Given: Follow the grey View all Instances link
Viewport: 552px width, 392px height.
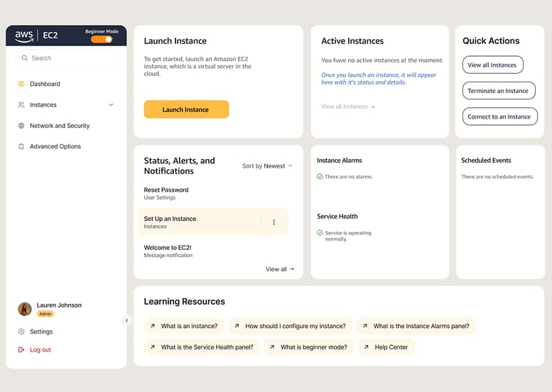Looking at the screenshot, I should pos(348,107).
